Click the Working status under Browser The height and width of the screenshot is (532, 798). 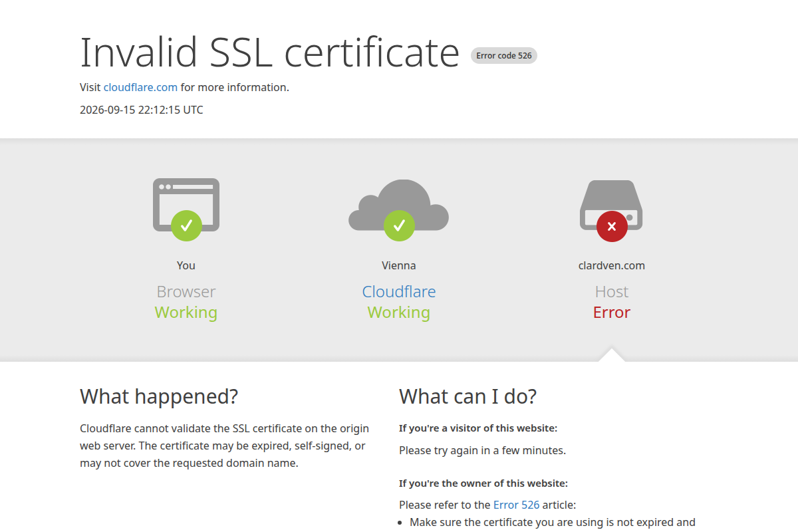coord(186,312)
